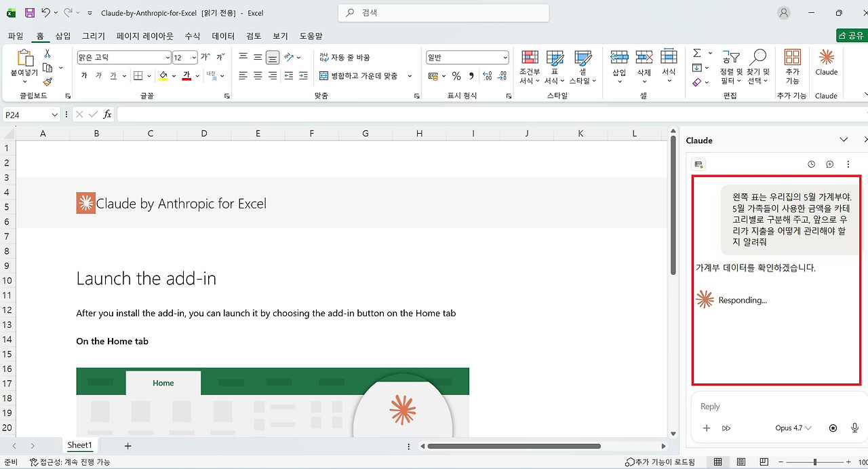Click the Undo arrow icon
This screenshot has height=469, width=868.
[45, 13]
